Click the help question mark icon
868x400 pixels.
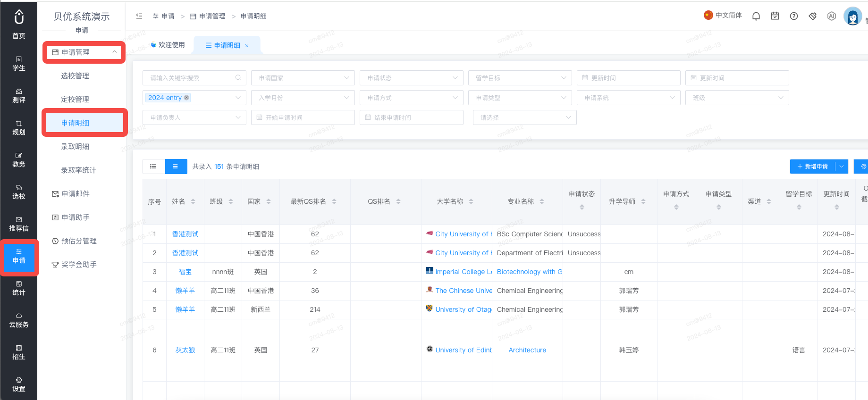(794, 16)
